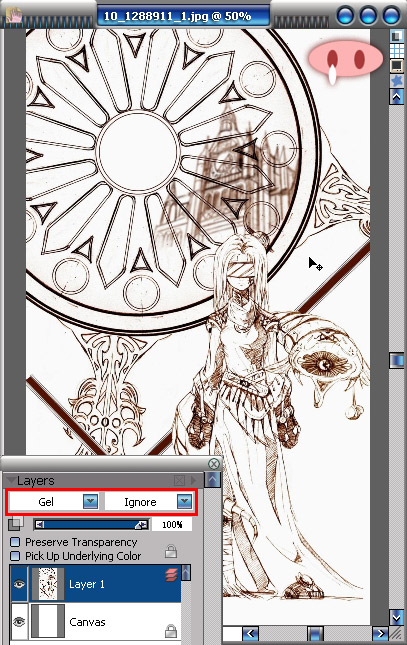Enable Pick Up Underlying Color checkbox
407x645 pixels.
tap(15, 556)
